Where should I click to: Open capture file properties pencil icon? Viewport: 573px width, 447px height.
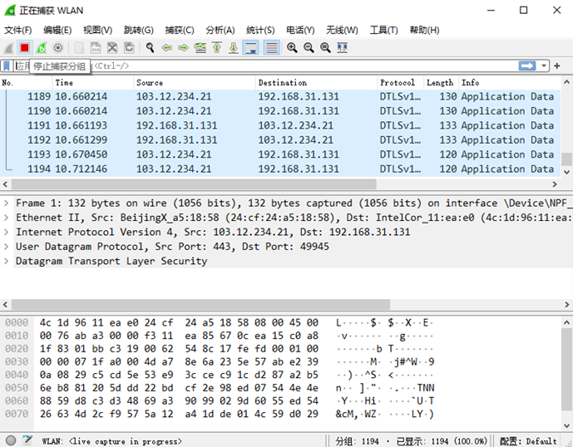[x=27, y=440]
